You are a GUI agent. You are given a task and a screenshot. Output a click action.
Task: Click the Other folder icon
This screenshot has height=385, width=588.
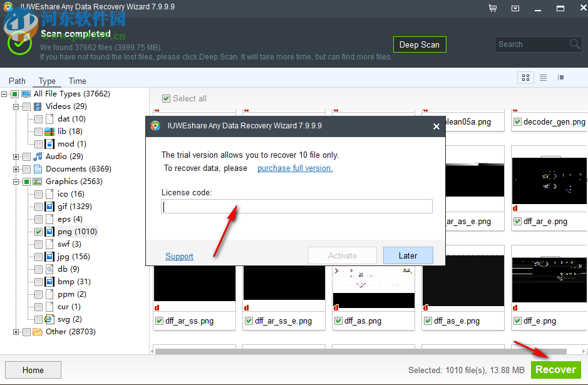click(38, 332)
